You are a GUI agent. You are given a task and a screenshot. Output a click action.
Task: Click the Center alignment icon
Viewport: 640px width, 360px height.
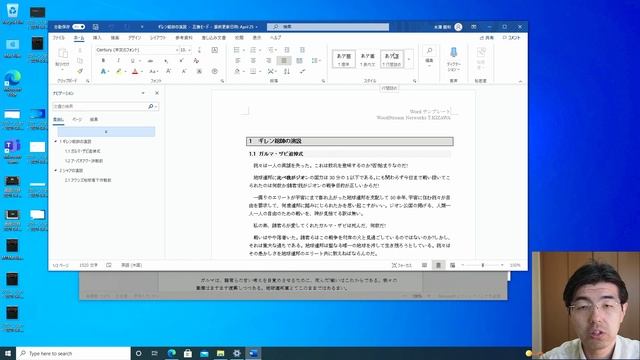[x=253, y=60]
